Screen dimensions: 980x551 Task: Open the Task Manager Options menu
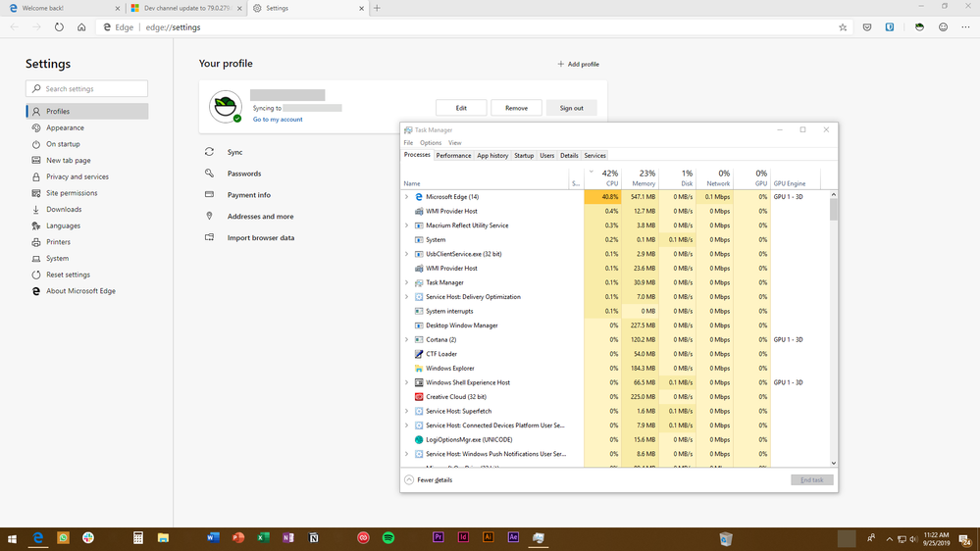click(x=431, y=142)
